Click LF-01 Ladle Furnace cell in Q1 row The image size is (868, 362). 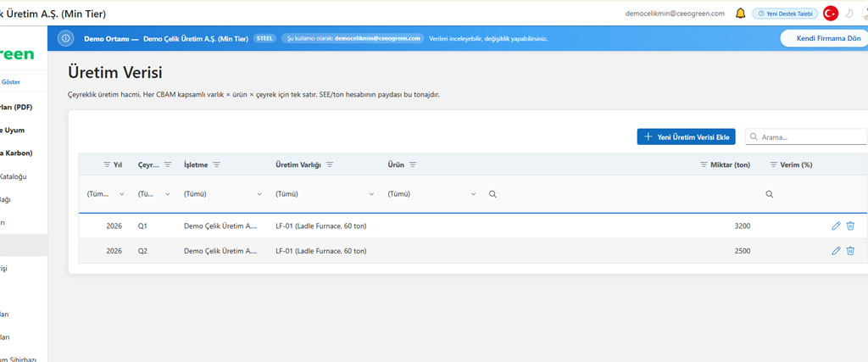tap(321, 226)
